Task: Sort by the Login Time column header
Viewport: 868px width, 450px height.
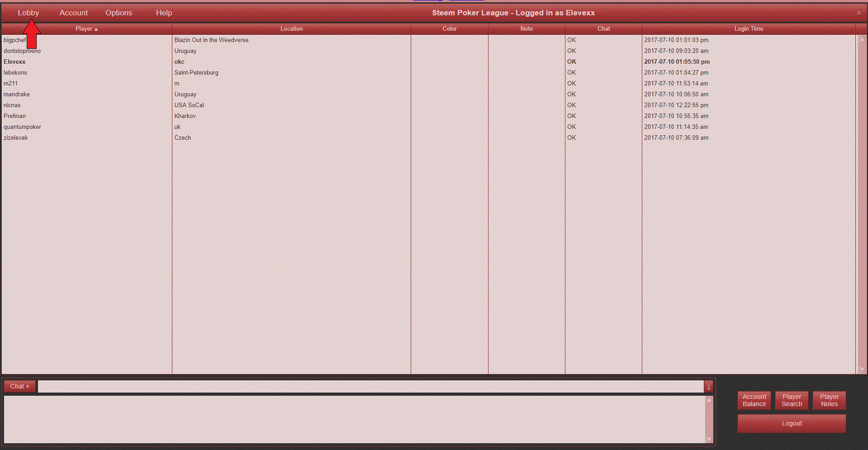Action: (x=749, y=28)
